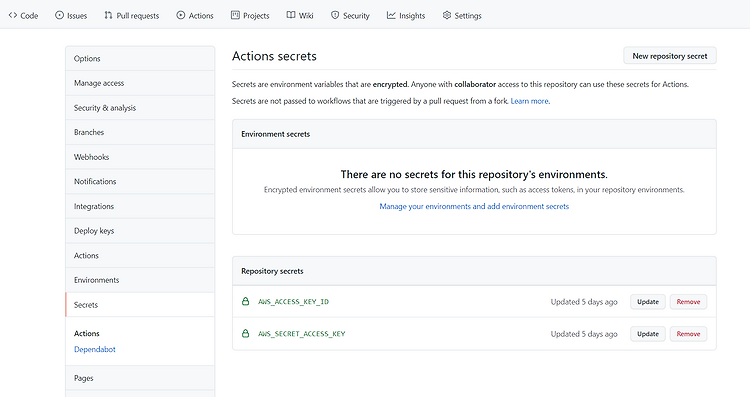Update the AWS_ACCESS_KEY_ID secret

coord(648,302)
